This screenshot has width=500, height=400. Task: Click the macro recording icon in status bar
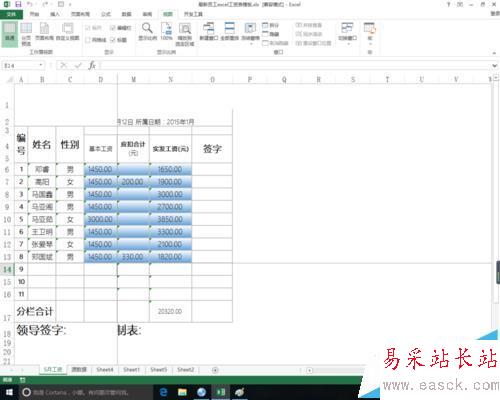[22, 380]
